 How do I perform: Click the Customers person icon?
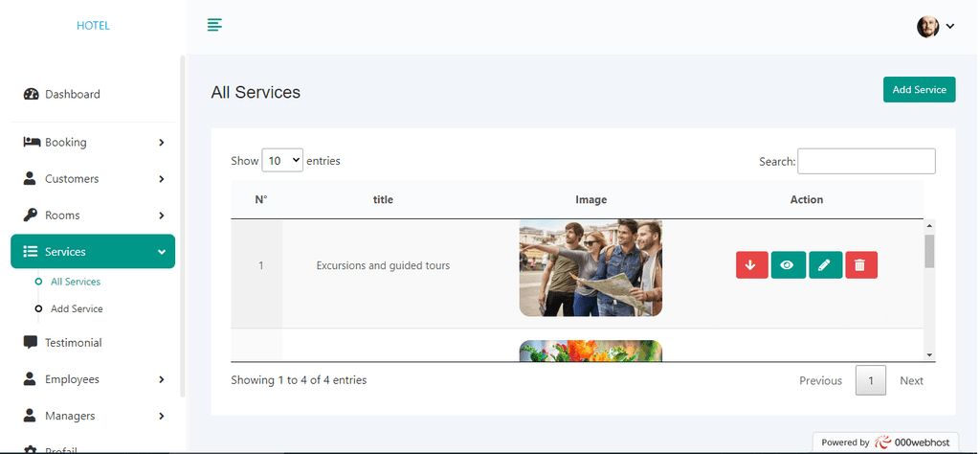pos(30,179)
